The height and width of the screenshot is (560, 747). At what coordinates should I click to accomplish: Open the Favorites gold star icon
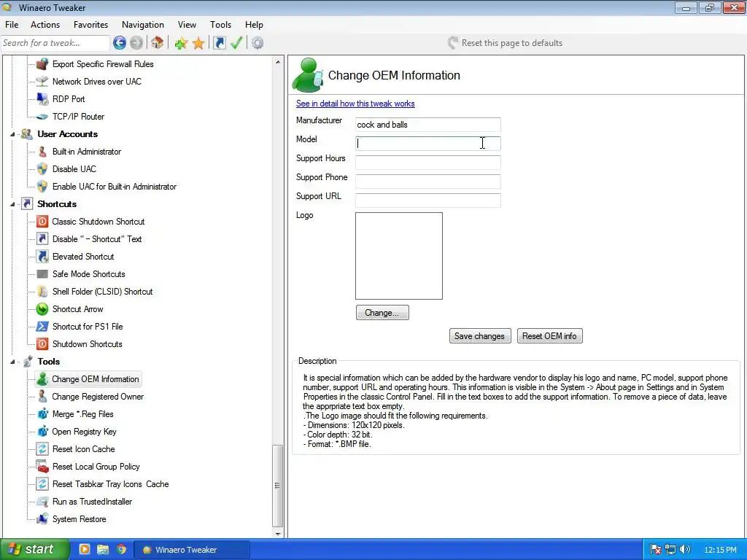click(x=198, y=43)
